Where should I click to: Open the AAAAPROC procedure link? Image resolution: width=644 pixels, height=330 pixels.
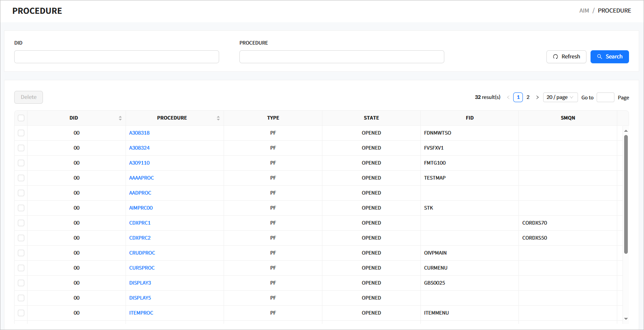point(141,178)
